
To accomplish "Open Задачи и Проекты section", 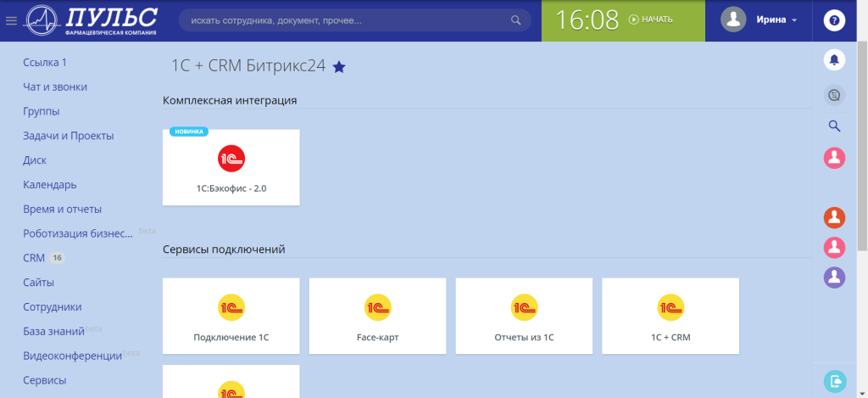I will (68, 136).
